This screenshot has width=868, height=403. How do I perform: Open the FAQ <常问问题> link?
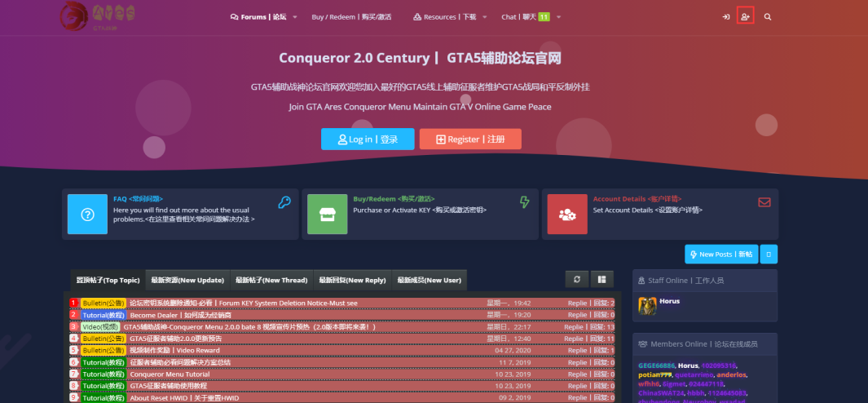click(x=138, y=198)
